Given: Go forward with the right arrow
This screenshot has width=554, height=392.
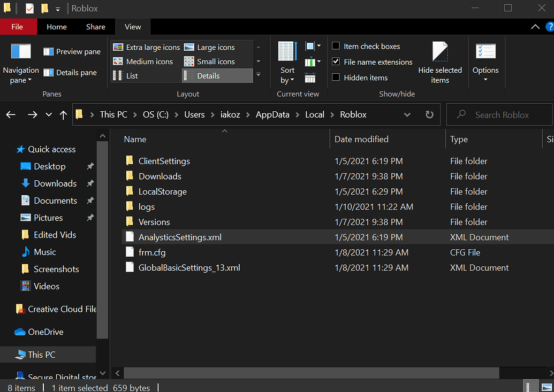Looking at the screenshot, I should (x=33, y=114).
